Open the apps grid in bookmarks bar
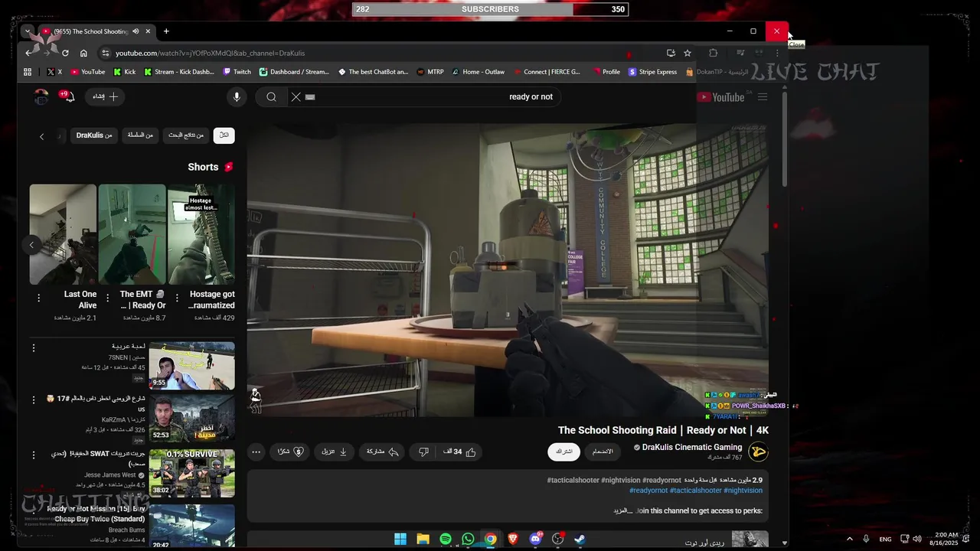The width and height of the screenshot is (980, 551). click(x=28, y=72)
